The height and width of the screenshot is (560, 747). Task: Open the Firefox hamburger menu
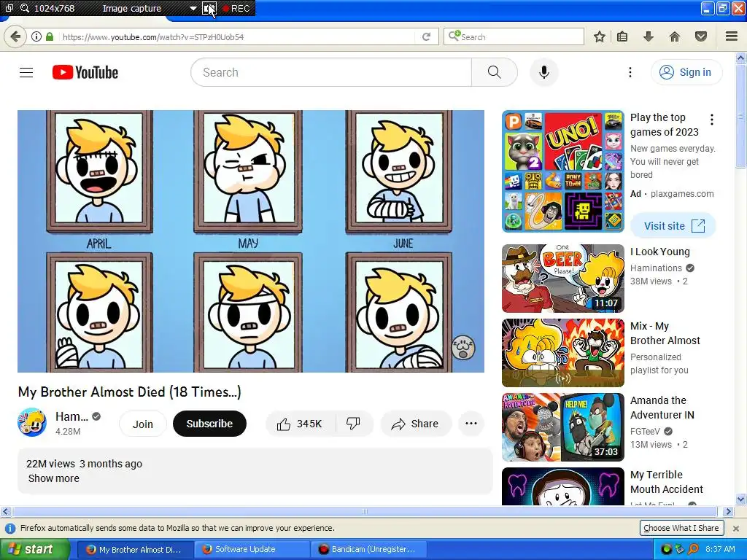click(x=732, y=36)
